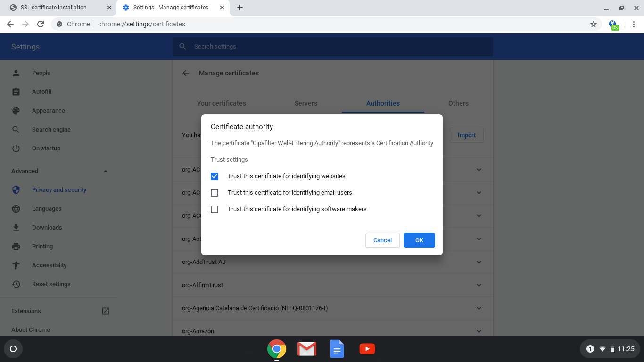Switch to the Others certificates tab
Image resolution: width=644 pixels, height=362 pixels.
pos(458,103)
